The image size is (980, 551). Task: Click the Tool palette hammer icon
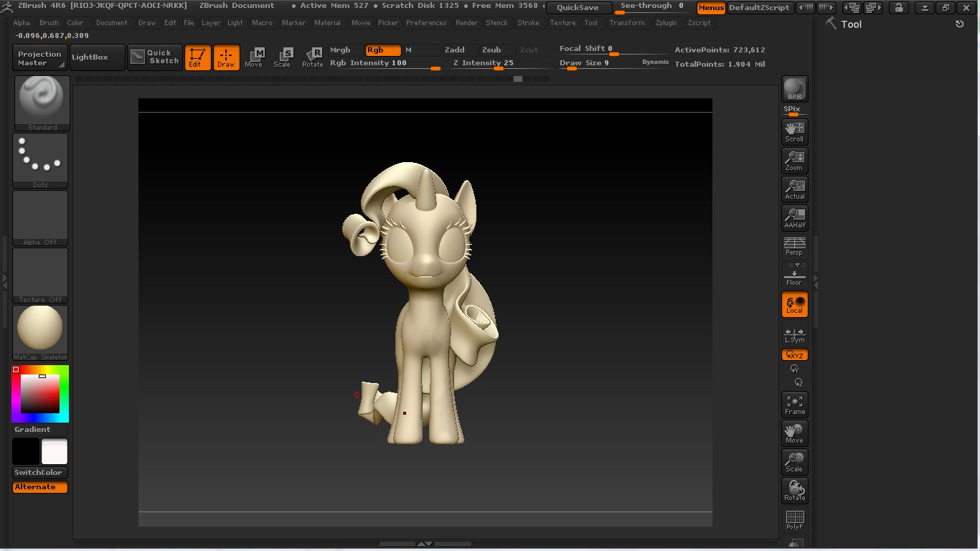pos(831,24)
